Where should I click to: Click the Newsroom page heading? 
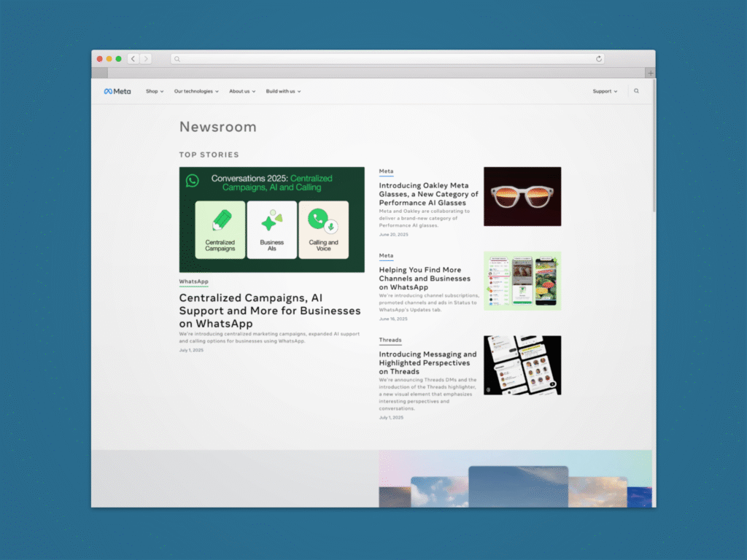tap(218, 127)
